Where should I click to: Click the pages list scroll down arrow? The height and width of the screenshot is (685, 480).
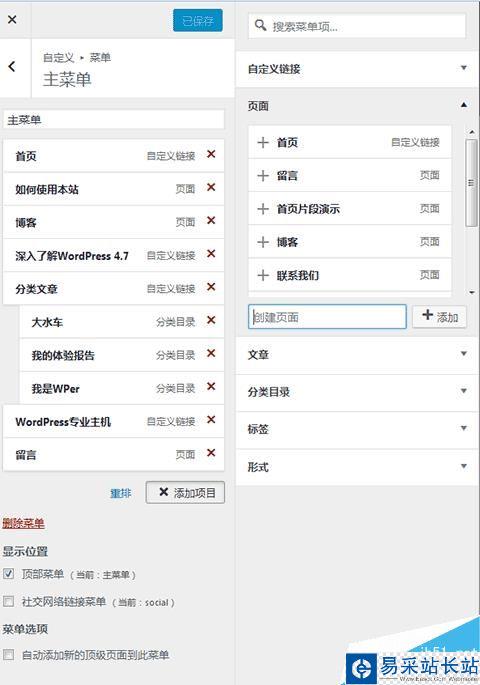[471, 292]
